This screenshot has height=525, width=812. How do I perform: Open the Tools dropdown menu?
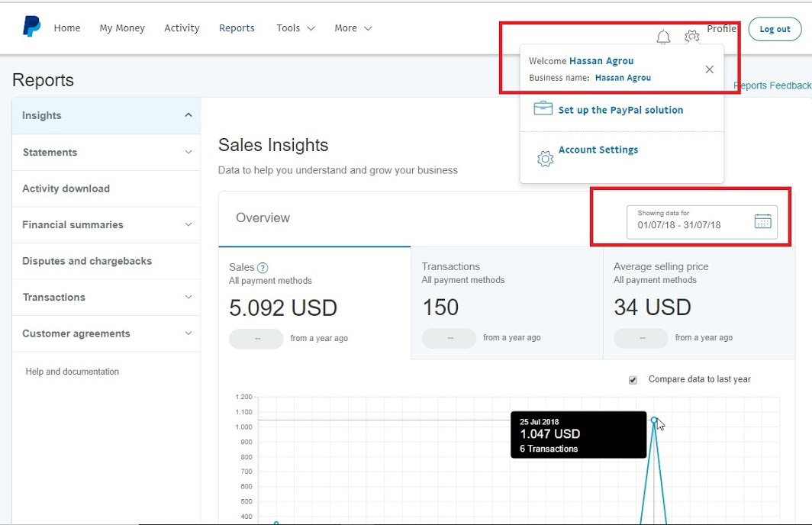tap(295, 28)
